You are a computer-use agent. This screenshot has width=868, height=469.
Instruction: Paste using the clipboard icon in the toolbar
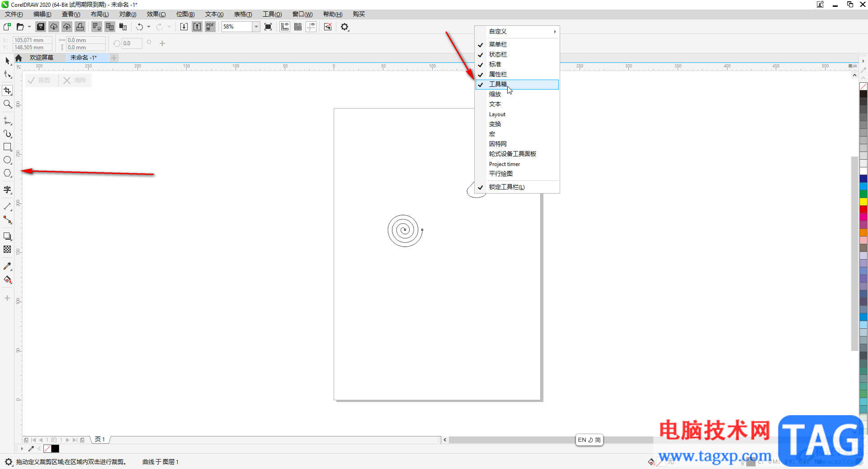(123, 27)
